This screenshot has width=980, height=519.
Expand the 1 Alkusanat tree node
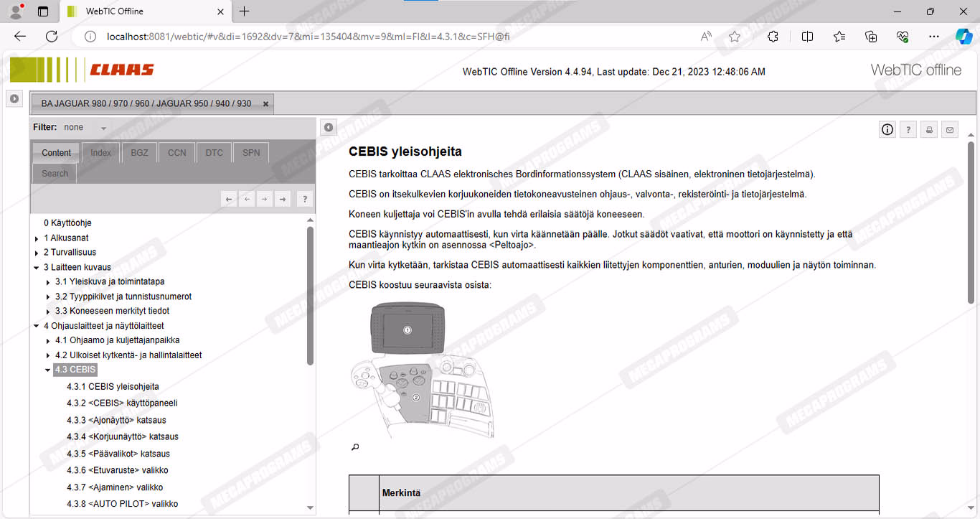pyautogui.click(x=37, y=238)
